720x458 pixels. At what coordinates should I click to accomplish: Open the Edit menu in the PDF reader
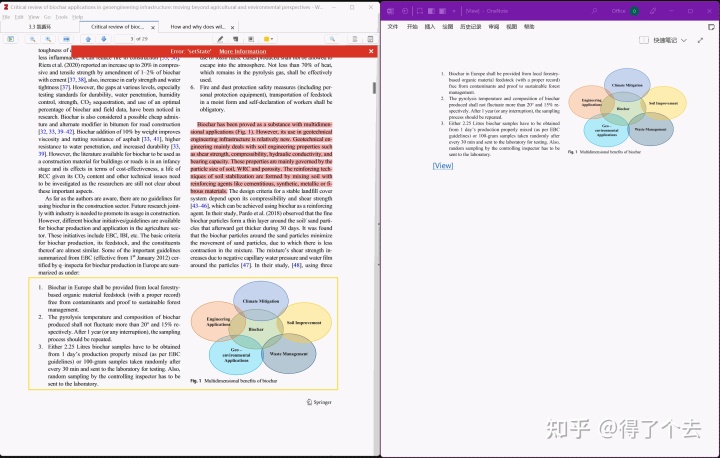point(19,17)
